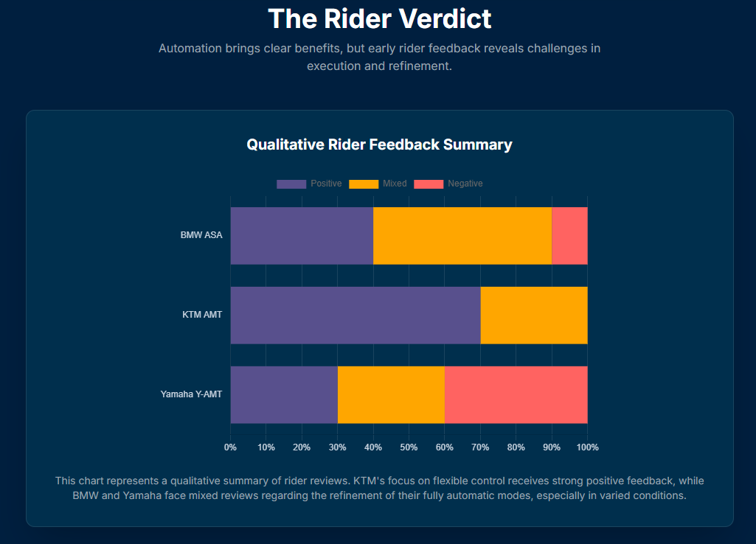Click the BMW ASA axis label
Image resolution: width=756 pixels, height=544 pixels.
click(201, 236)
